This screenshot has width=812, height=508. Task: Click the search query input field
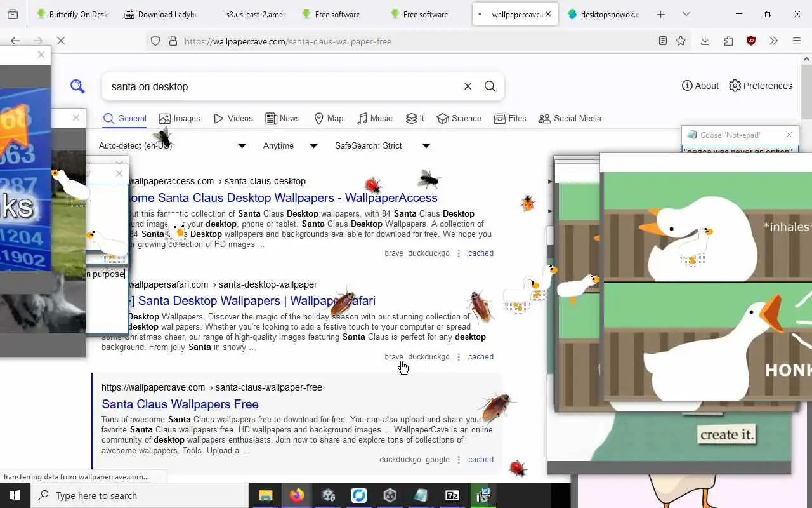point(283,86)
